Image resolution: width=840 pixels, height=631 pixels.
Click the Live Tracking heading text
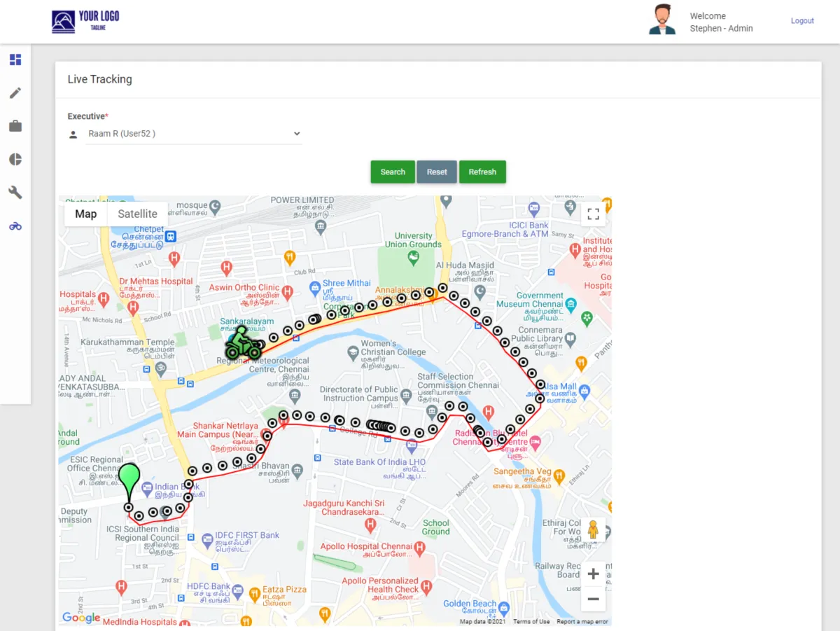pos(99,79)
